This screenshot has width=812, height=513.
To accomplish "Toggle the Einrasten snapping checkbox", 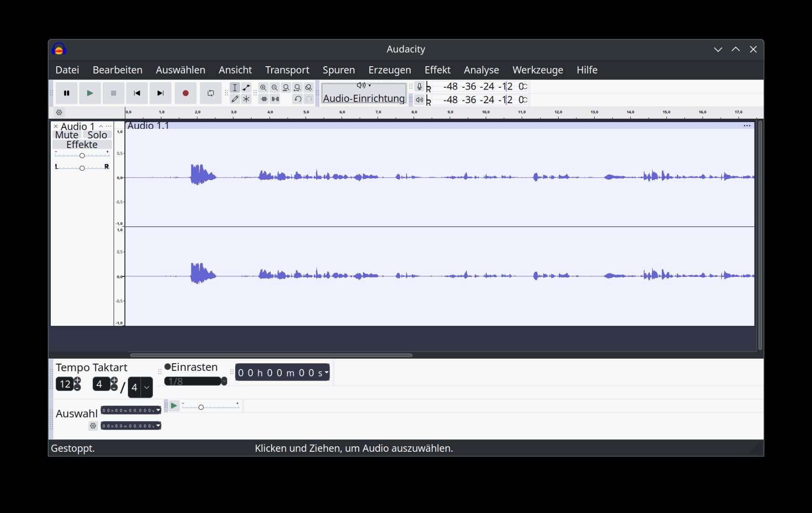I will pos(168,367).
